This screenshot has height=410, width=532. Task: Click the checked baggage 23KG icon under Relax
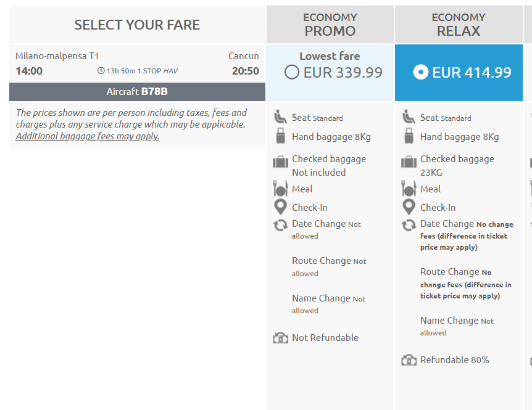click(409, 162)
